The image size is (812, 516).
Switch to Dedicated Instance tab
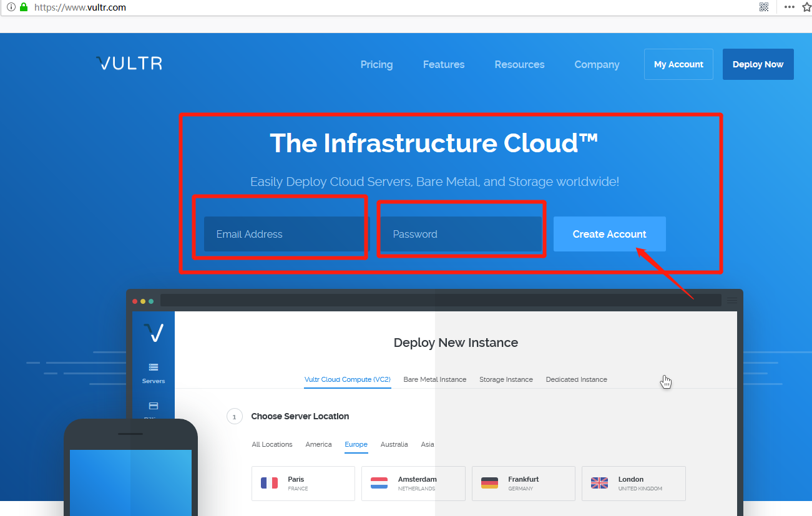[x=577, y=379]
